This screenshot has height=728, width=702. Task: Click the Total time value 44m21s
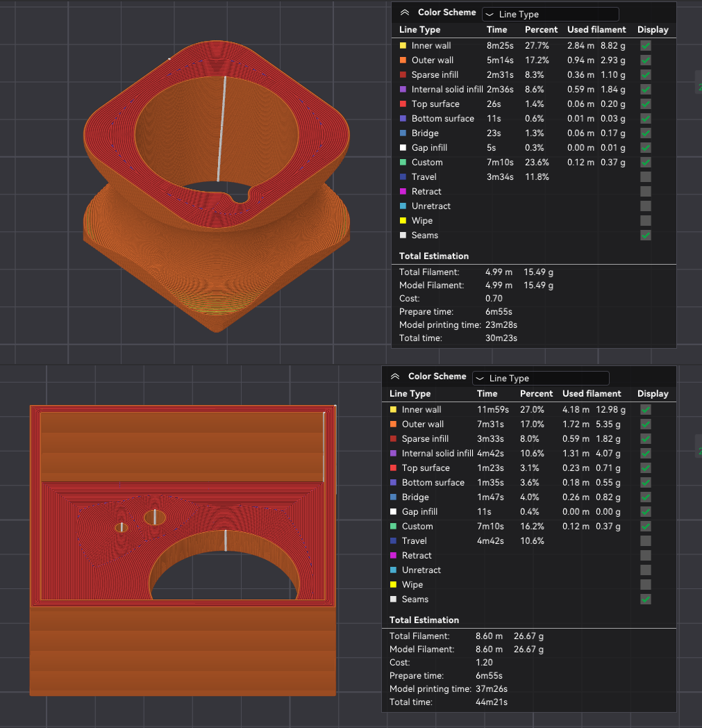pyautogui.click(x=492, y=702)
